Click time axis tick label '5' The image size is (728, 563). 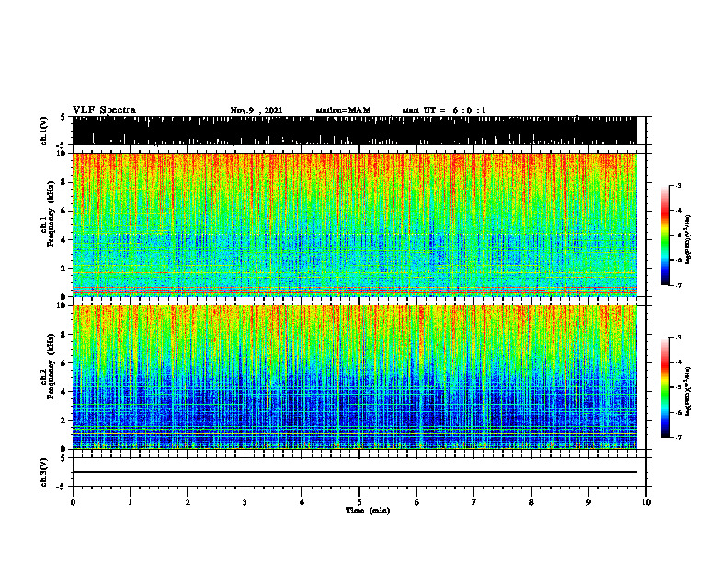(x=359, y=502)
